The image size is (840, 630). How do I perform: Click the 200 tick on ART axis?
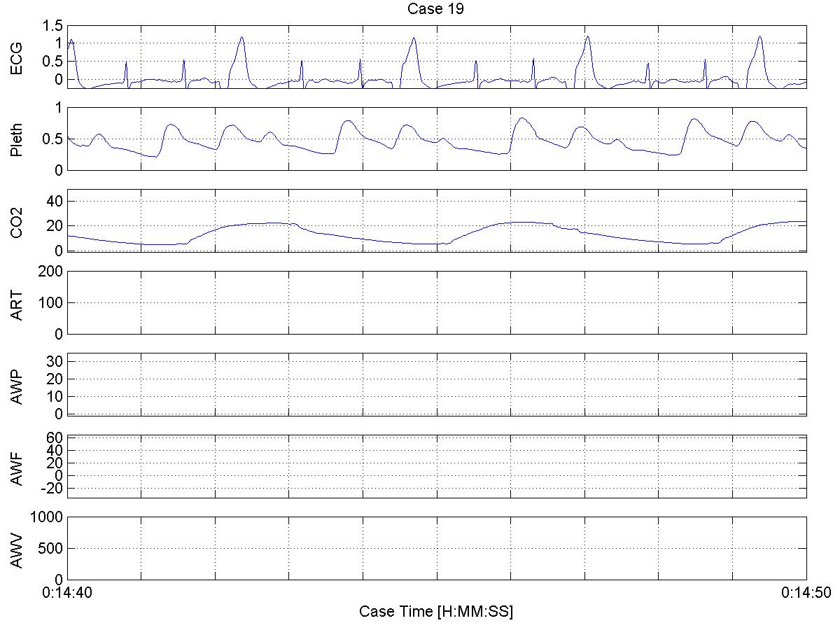[52, 271]
